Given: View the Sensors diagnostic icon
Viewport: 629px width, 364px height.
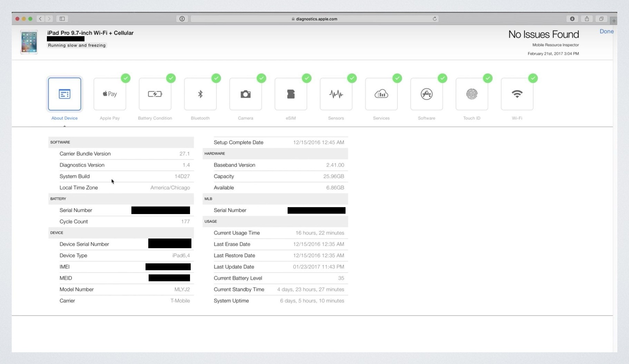Looking at the screenshot, I should pyautogui.click(x=336, y=94).
